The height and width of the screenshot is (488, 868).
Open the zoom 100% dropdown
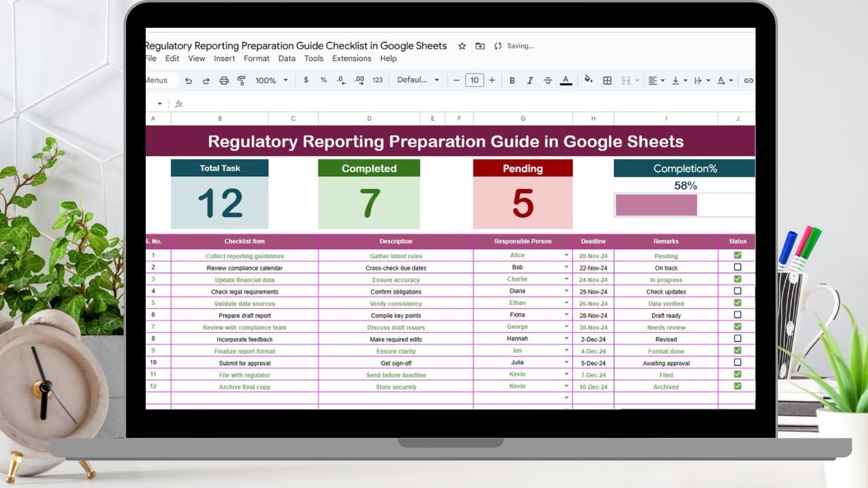(271, 80)
